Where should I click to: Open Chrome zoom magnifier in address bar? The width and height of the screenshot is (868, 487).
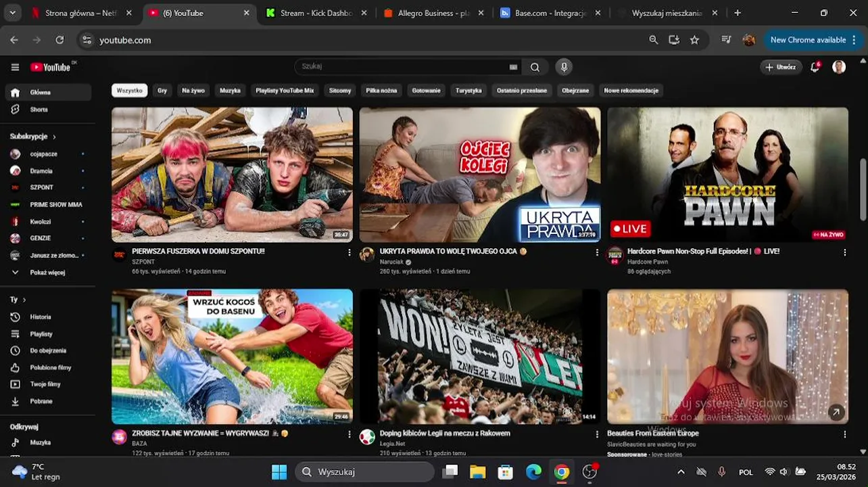(x=653, y=40)
